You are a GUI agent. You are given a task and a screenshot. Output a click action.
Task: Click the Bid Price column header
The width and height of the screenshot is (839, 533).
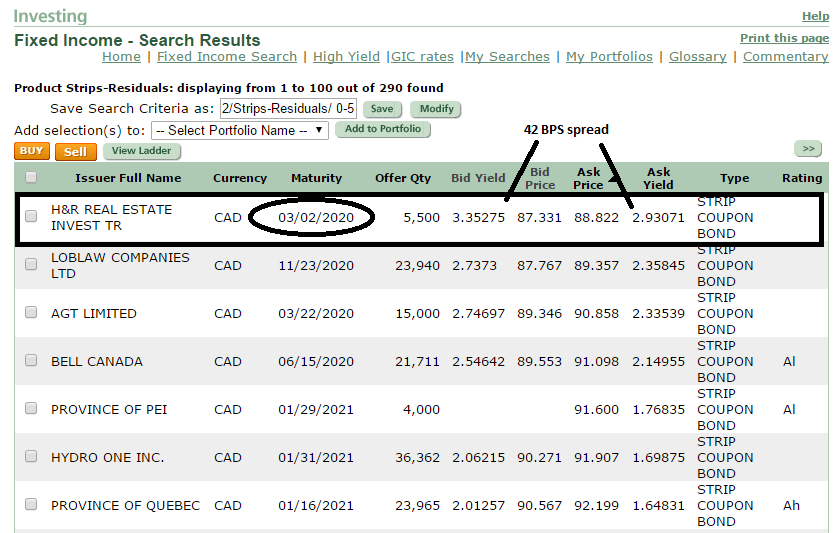tap(540, 178)
